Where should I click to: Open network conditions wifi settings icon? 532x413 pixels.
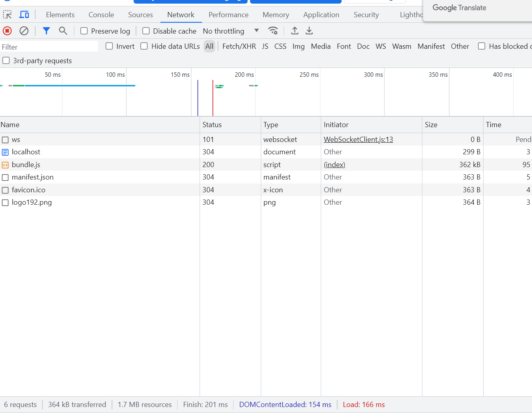tap(273, 31)
